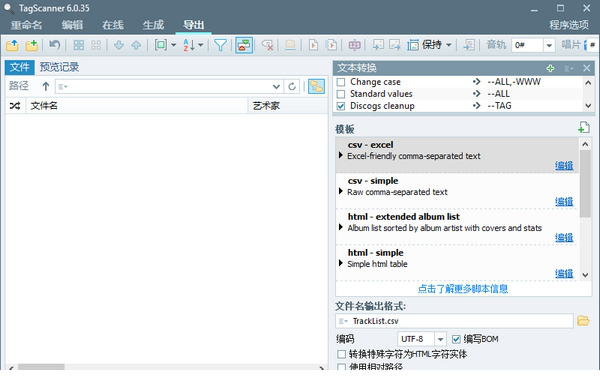Close the 文本转换 panel

coord(587,68)
